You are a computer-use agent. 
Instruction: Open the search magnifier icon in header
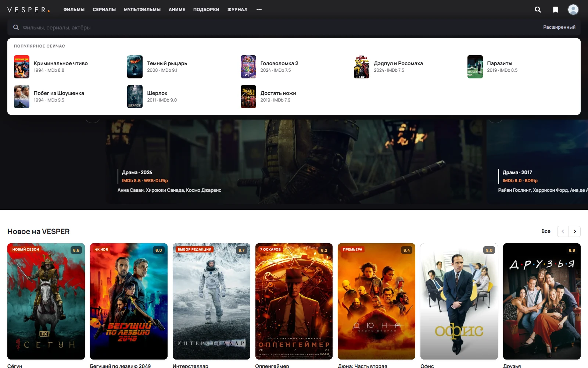538,10
